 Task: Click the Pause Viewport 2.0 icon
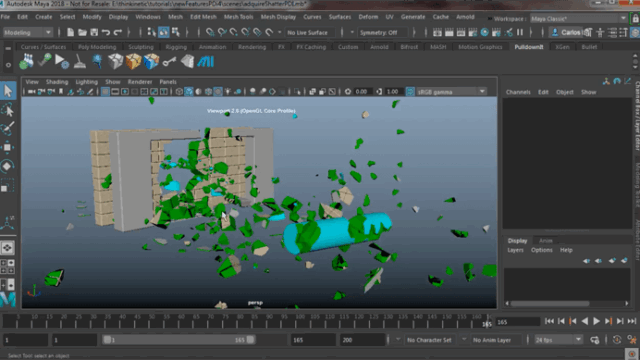pos(520,32)
